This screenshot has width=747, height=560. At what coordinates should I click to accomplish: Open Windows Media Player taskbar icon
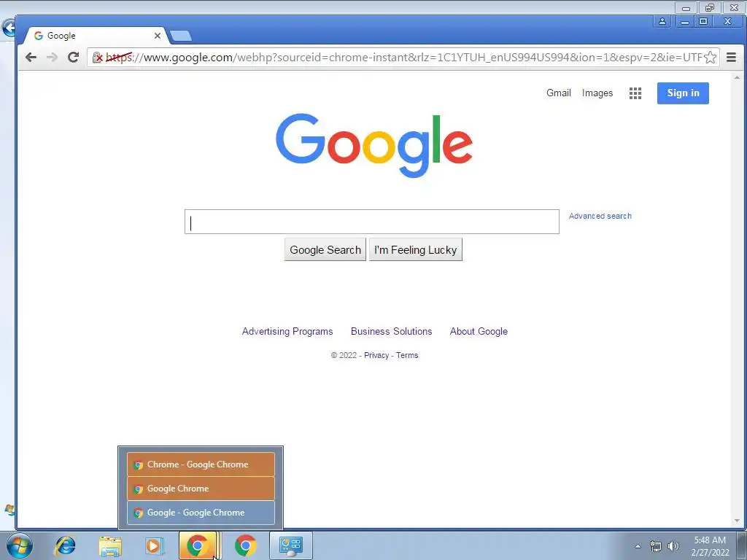(x=154, y=545)
